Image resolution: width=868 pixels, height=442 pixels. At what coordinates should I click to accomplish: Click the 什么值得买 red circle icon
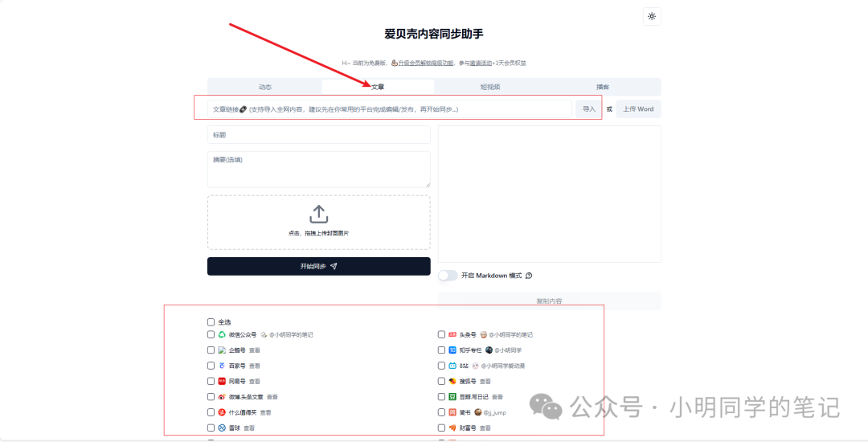click(x=222, y=412)
